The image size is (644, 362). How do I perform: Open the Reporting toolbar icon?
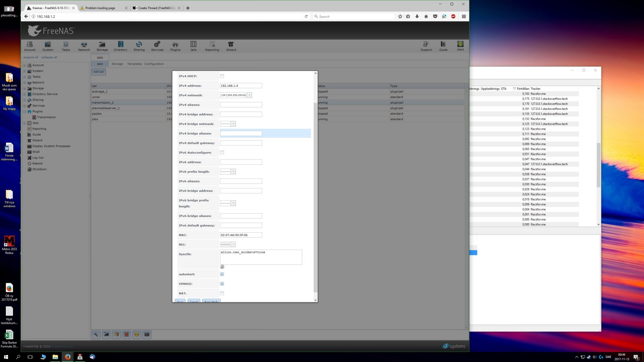click(212, 46)
